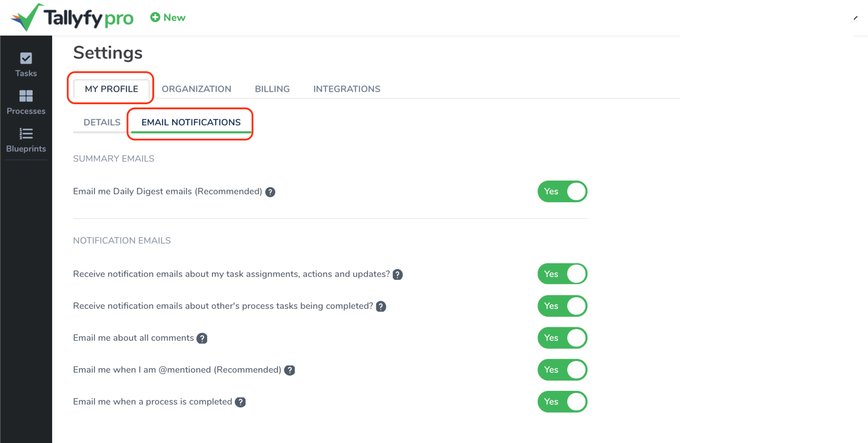This screenshot has height=443, width=868.
Task: Expand the dropdown at top right
Action: pos(857,17)
